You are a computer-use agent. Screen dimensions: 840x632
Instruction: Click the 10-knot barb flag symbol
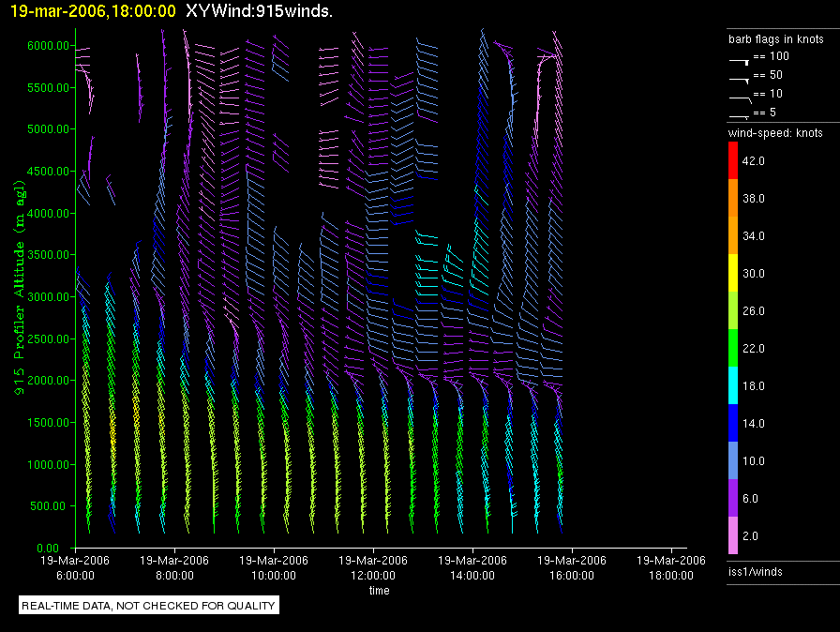(x=739, y=98)
